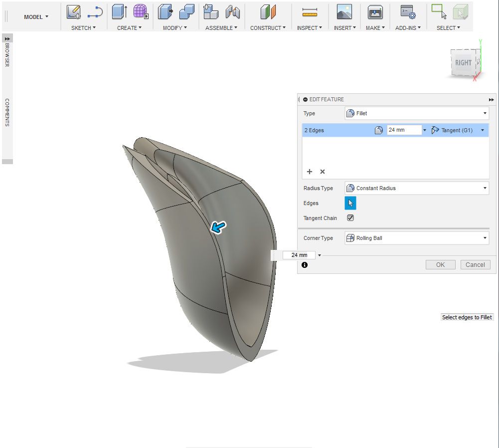Open the Type Fillet dropdown

(417, 113)
